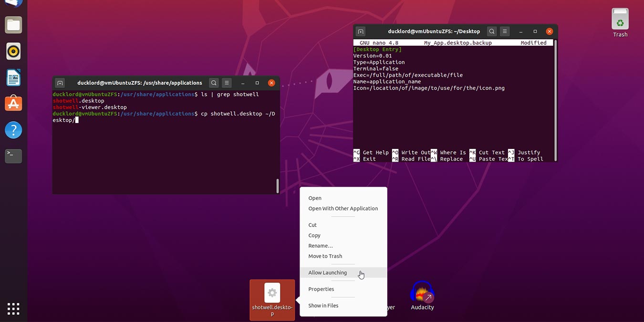644x322 pixels.
Task: Click the terminal window scrollbar
Action: click(x=277, y=185)
